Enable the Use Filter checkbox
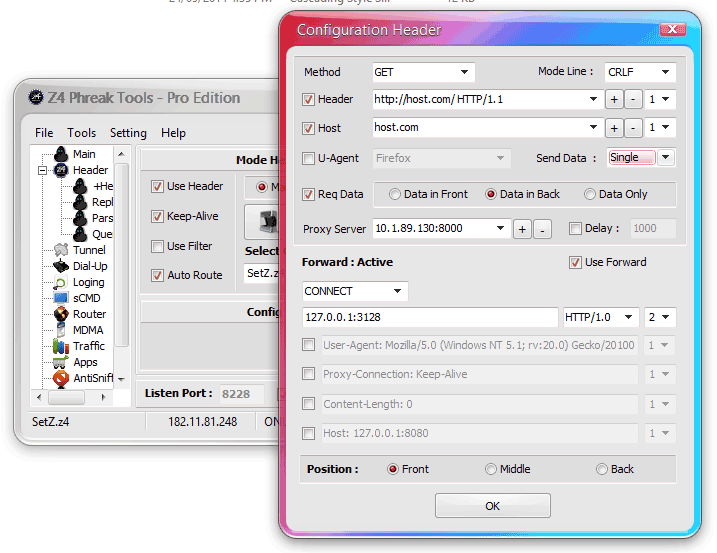717x553 pixels. tap(157, 247)
